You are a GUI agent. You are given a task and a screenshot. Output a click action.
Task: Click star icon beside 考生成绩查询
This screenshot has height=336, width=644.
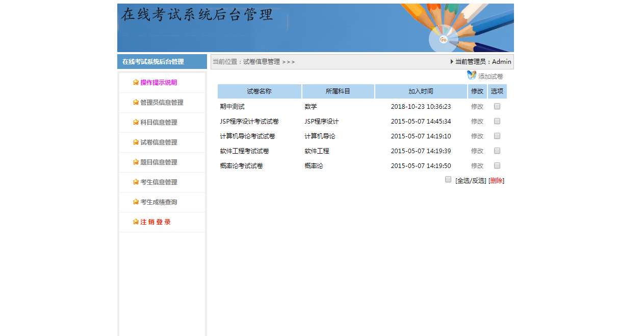coord(136,202)
